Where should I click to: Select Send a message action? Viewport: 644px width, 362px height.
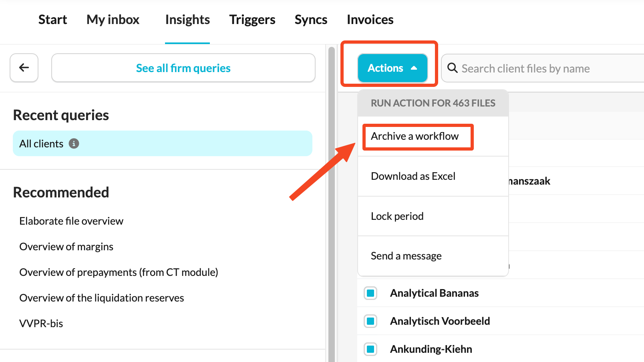click(406, 256)
